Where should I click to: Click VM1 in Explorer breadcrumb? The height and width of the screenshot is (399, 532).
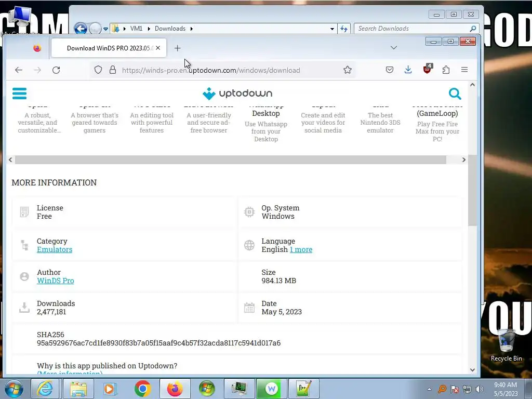[x=136, y=29]
